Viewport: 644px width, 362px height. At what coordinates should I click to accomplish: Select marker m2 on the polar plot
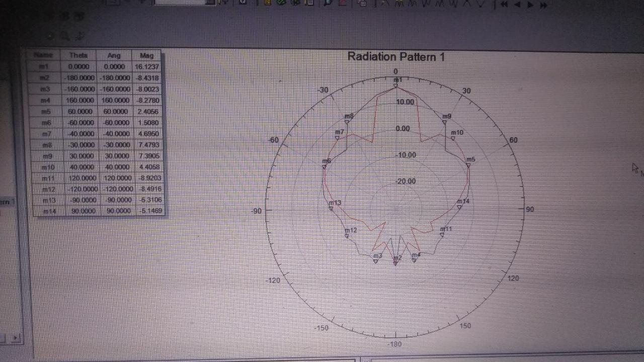[396, 260]
